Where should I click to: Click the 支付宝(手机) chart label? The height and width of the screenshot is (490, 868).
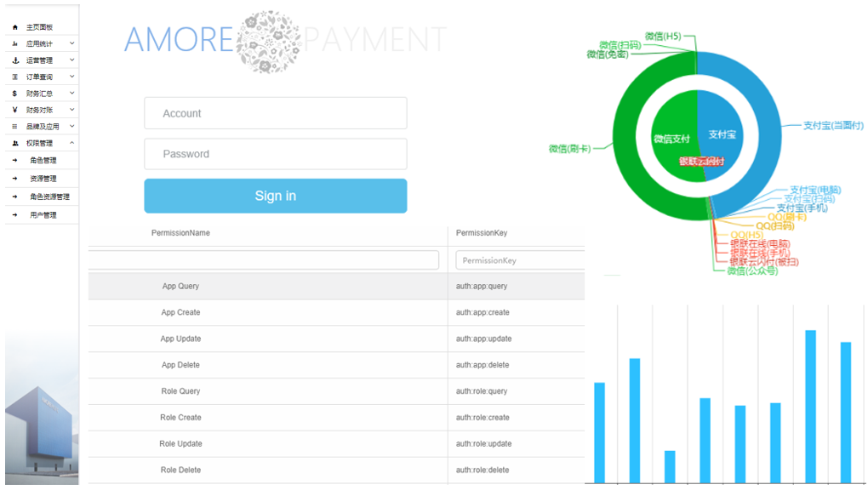pos(802,208)
